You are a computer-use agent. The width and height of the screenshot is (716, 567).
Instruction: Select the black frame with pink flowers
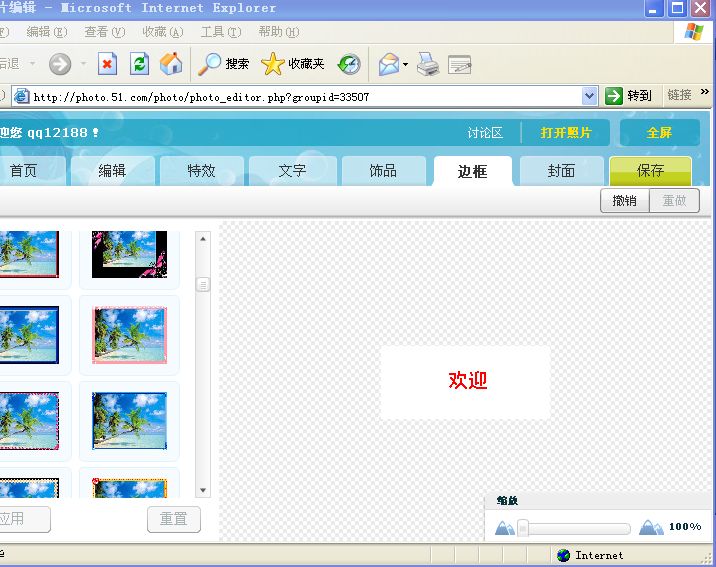129,254
